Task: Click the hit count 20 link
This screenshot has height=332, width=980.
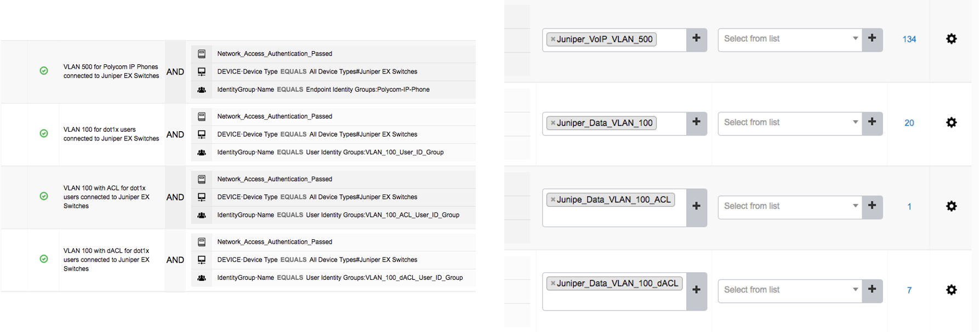Action: click(909, 123)
